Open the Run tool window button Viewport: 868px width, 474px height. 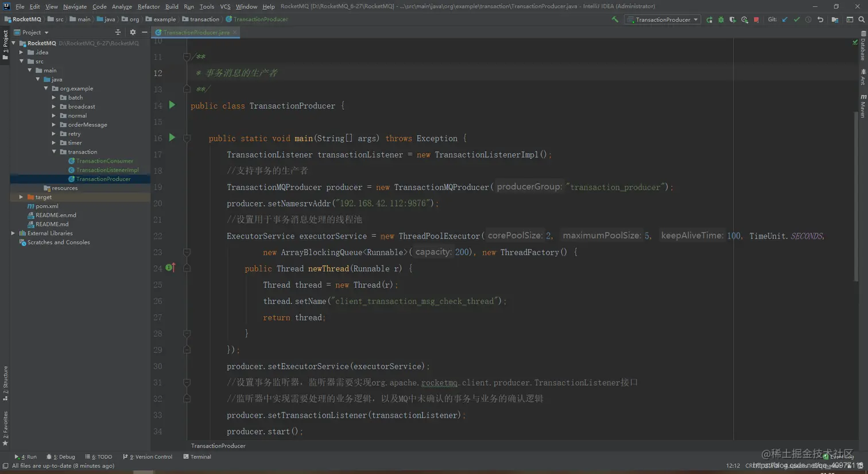pos(25,457)
